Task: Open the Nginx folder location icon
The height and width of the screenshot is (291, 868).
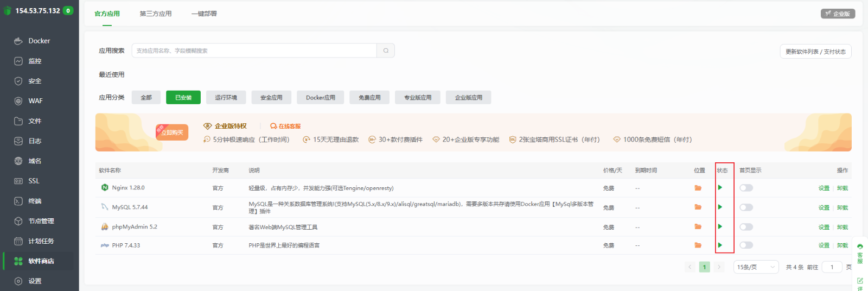Action: [698, 188]
